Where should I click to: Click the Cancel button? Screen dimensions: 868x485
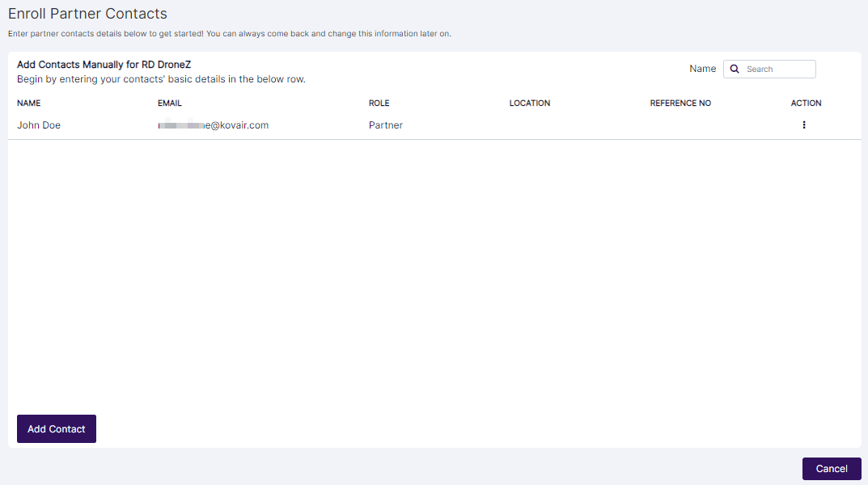pyautogui.click(x=831, y=469)
